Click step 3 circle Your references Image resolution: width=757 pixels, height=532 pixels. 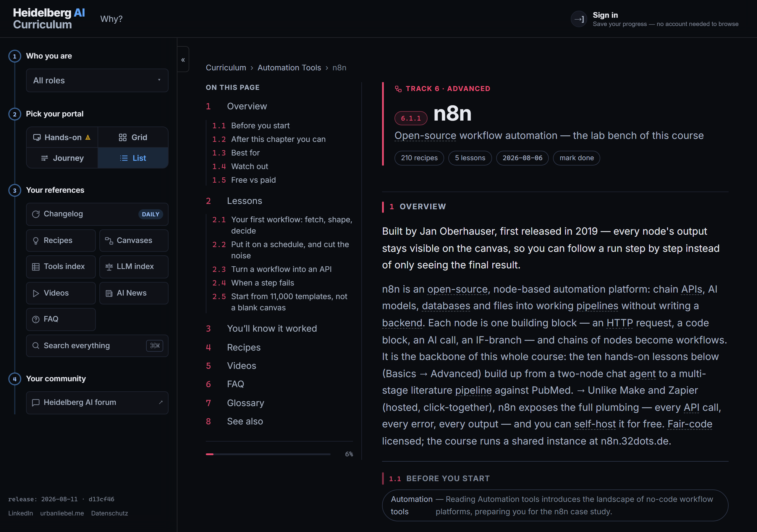(x=14, y=190)
